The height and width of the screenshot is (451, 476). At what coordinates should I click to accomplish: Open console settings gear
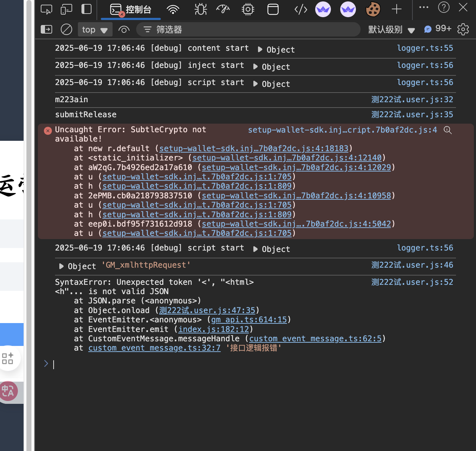(x=463, y=29)
